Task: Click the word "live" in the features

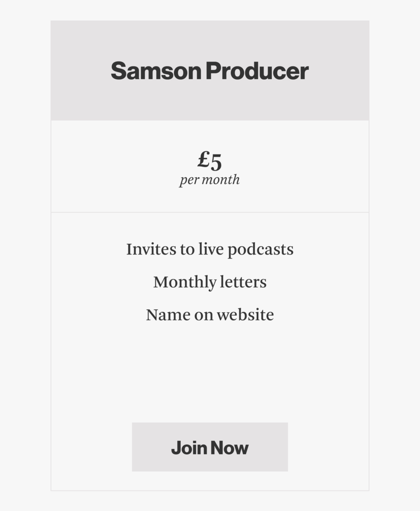Action: point(210,249)
